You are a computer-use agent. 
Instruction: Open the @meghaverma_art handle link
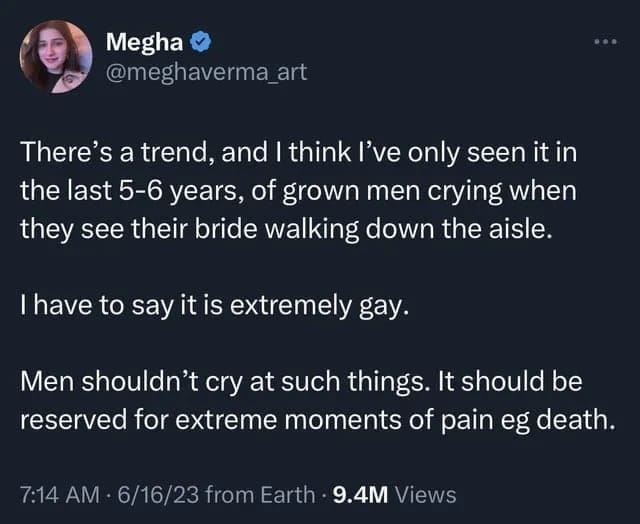[193, 70]
